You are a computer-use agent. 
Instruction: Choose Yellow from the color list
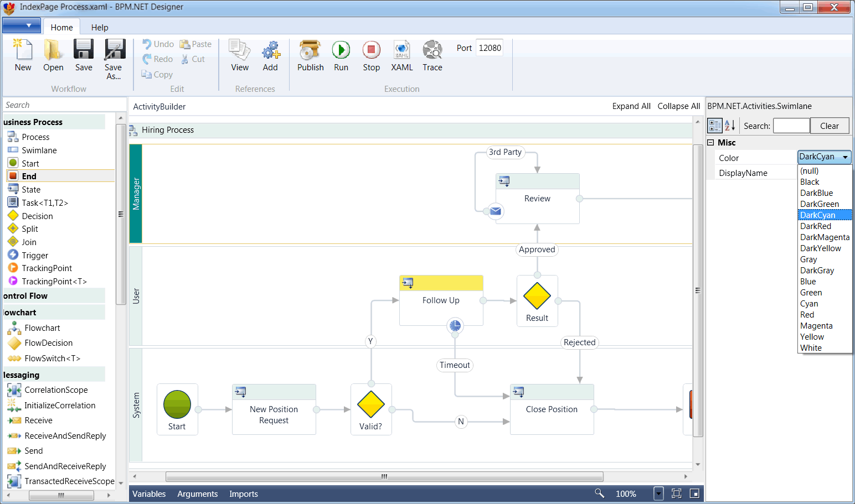825,336
